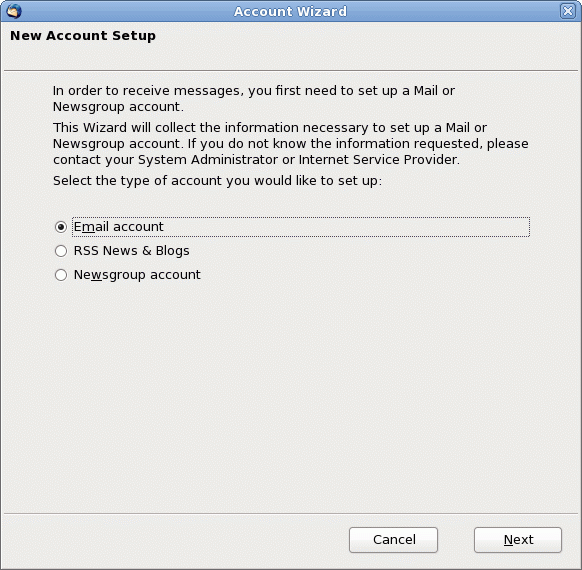Click the "Account Wizard" title bar text

click(290, 11)
